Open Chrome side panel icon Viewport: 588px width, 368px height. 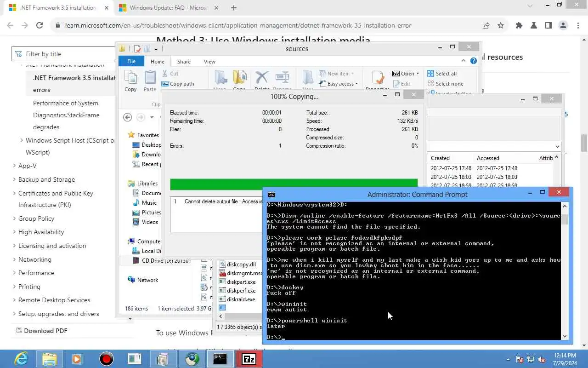pyautogui.click(x=548, y=26)
